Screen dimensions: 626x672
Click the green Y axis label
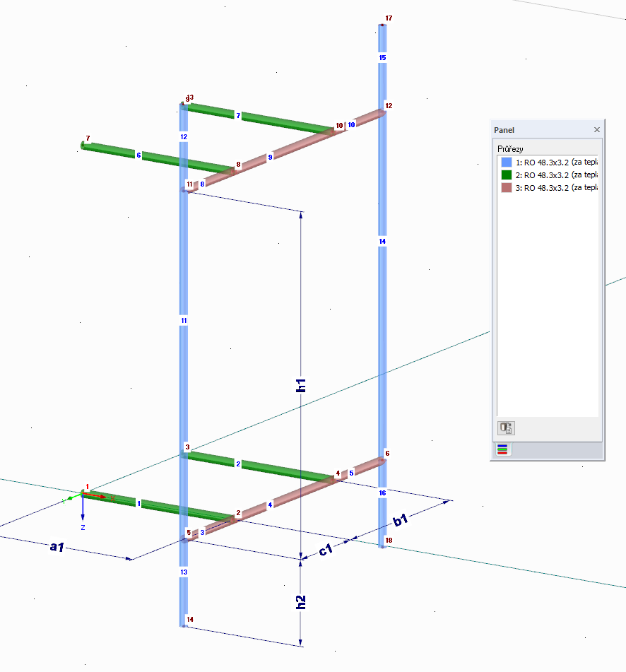click(64, 500)
